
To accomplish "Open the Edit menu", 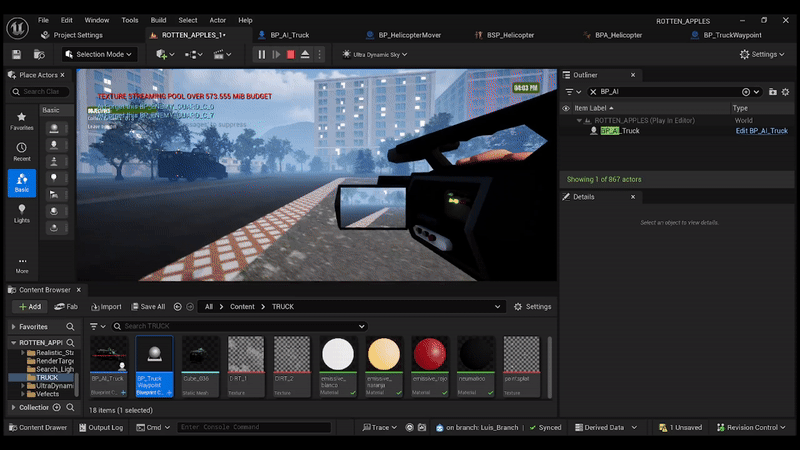I will tap(67, 20).
